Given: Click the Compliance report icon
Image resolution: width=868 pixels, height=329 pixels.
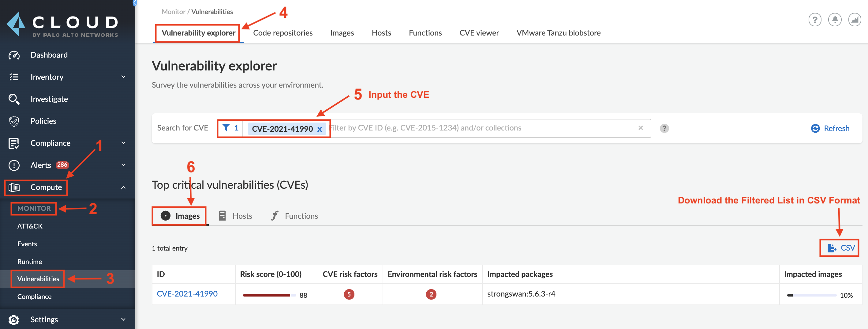Looking at the screenshot, I should pos(14,143).
